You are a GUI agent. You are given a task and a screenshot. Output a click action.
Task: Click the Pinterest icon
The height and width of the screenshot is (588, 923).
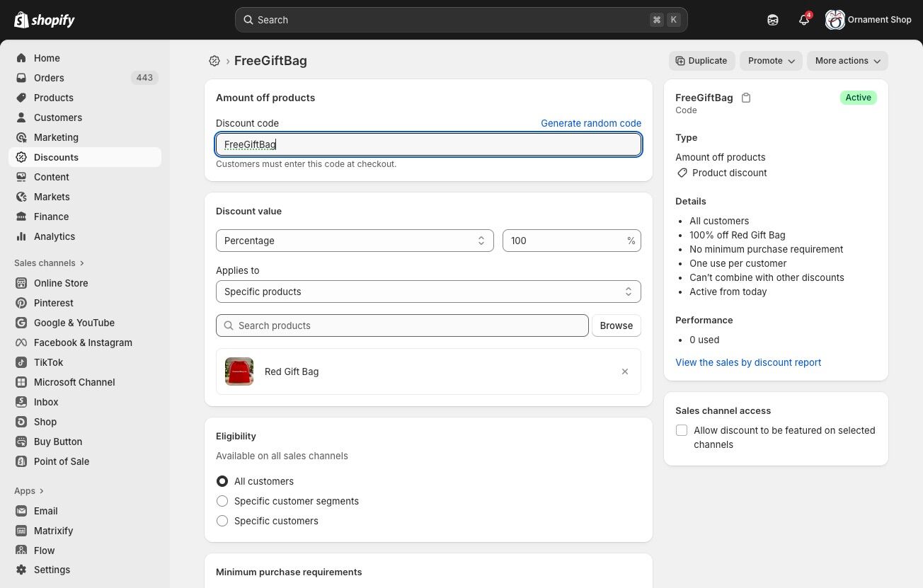coord(21,303)
